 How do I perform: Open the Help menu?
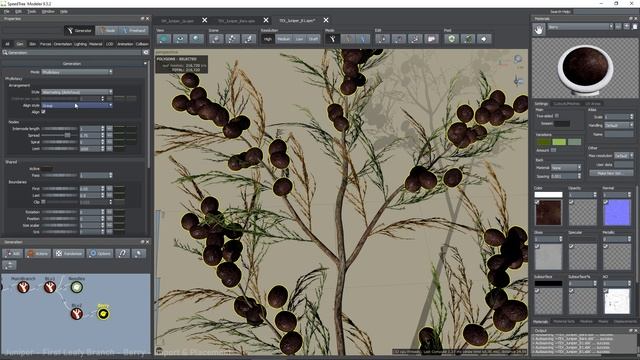click(x=64, y=11)
